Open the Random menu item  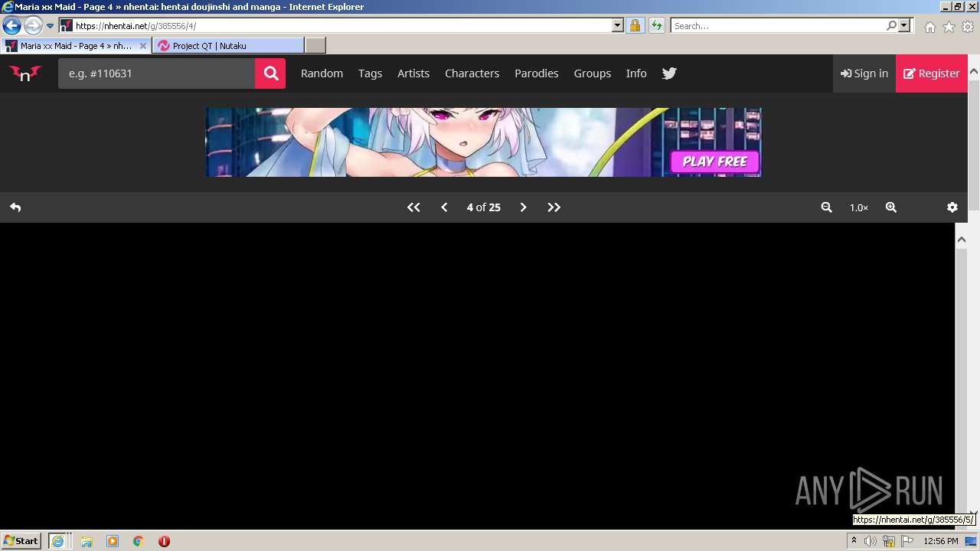point(322,73)
